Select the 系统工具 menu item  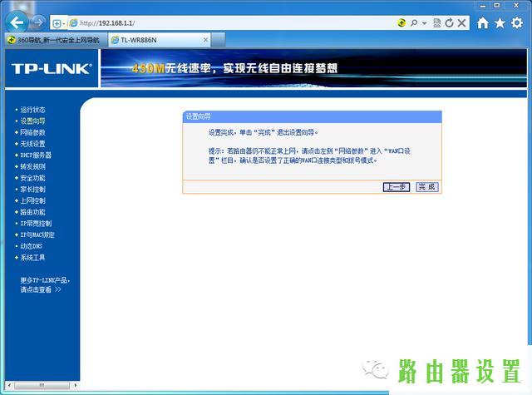point(32,258)
